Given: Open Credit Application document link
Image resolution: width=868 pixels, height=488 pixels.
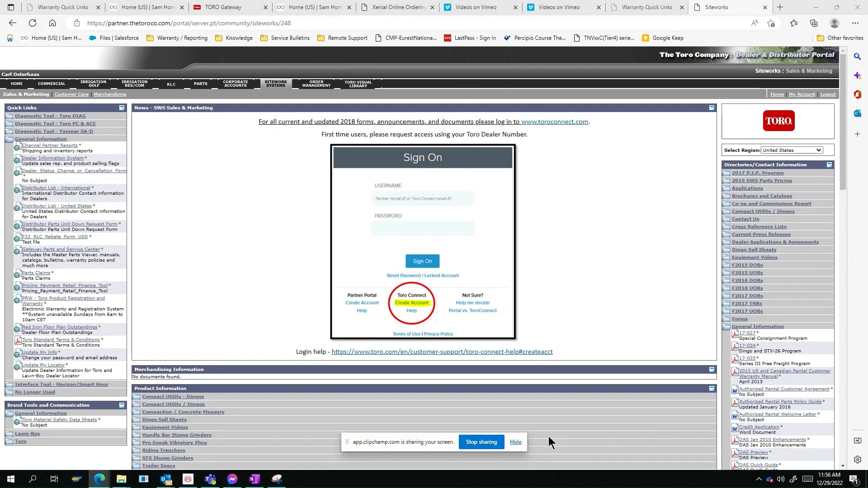Looking at the screenshot, I should [759, 427].
